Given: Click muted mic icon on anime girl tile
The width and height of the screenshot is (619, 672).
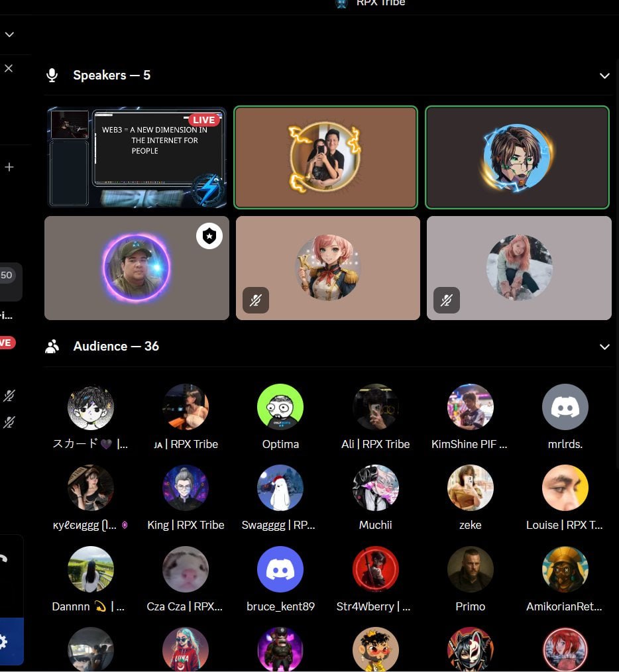Looking at the screenshot, I should 256,300.
